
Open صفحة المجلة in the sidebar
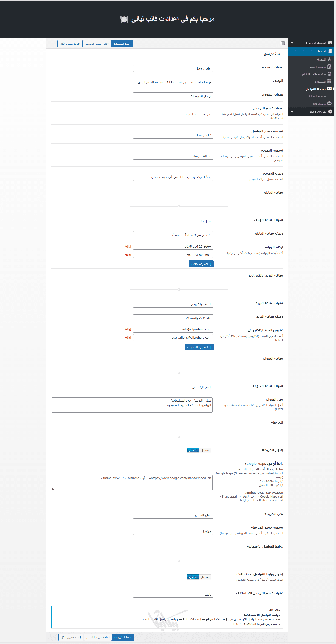click(317, 96)
